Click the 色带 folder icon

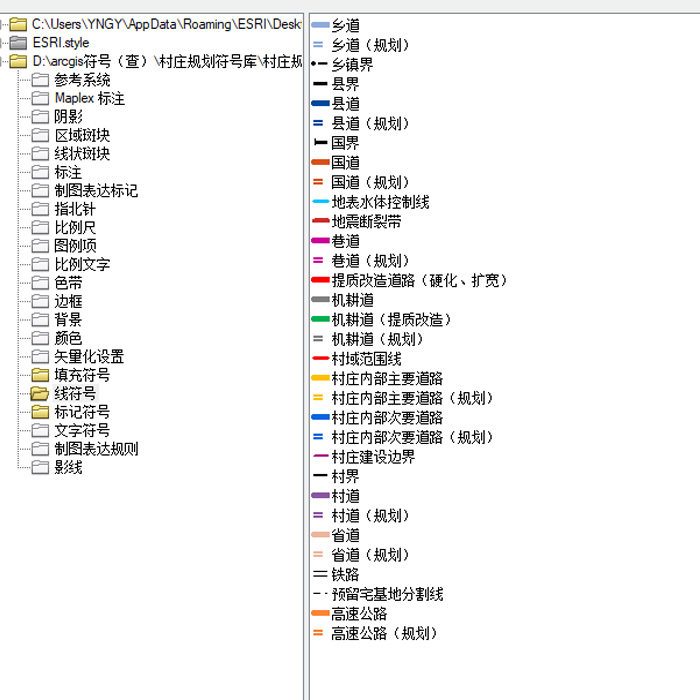click(x=40, y=283)
